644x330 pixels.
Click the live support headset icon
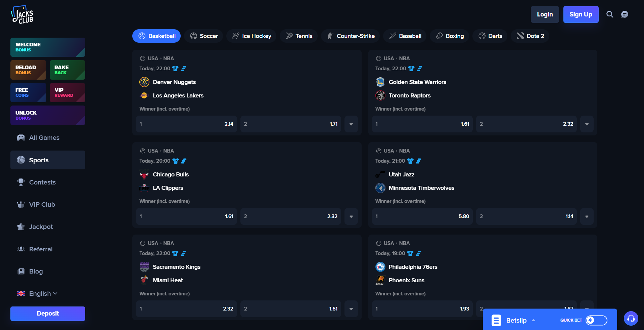(x=631, y=318)
